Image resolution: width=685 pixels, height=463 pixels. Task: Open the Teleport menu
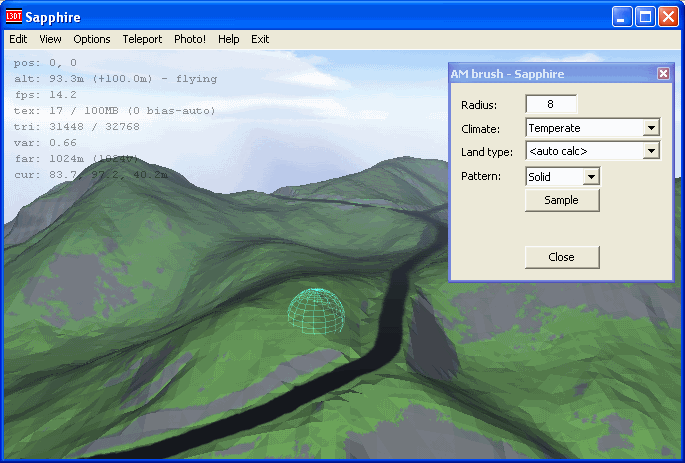[142, 39]
